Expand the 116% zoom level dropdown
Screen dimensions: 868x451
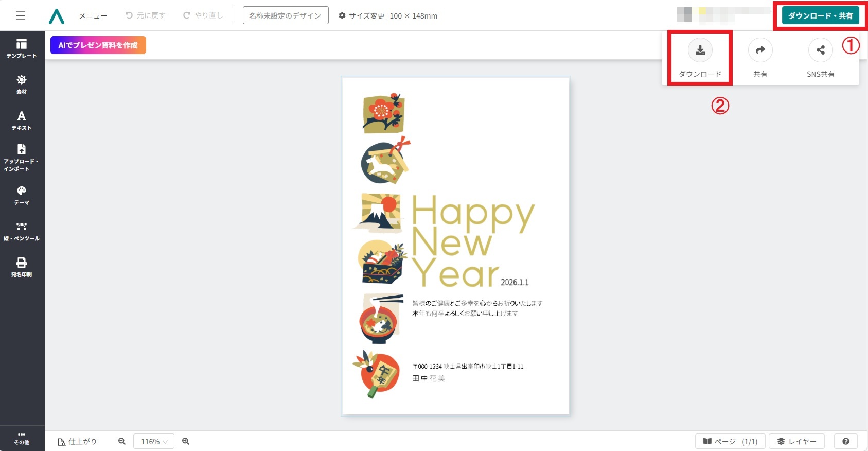(154, 442)
